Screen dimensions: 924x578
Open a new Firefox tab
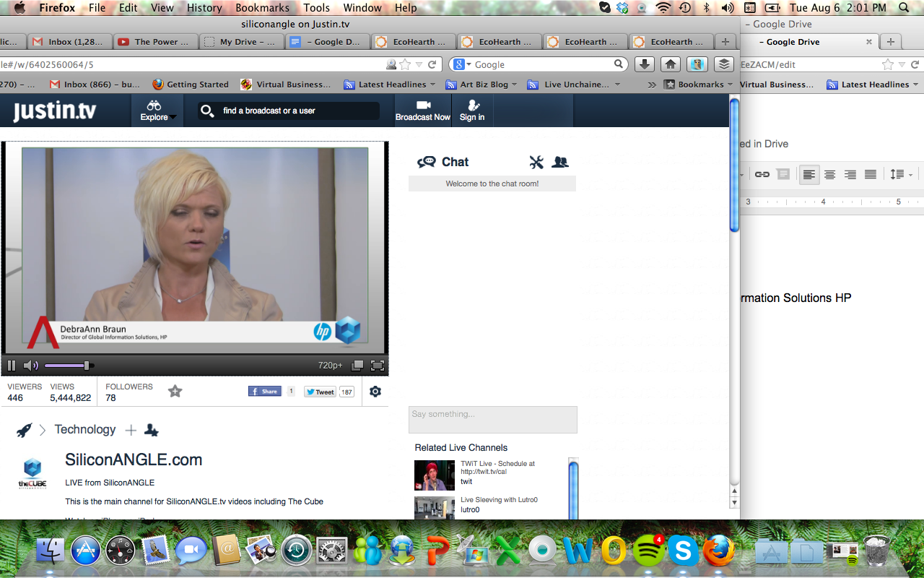pyautogui.click(x=725, y=41)
